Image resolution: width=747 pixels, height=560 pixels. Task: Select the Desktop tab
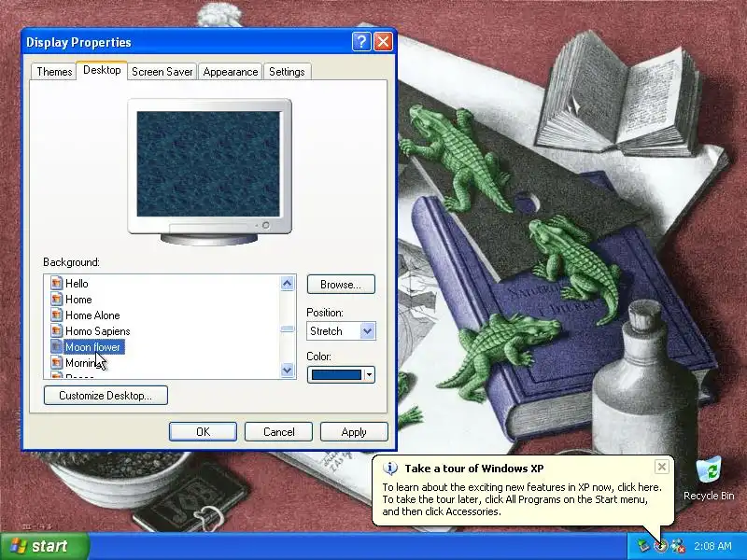click(102, 70)
